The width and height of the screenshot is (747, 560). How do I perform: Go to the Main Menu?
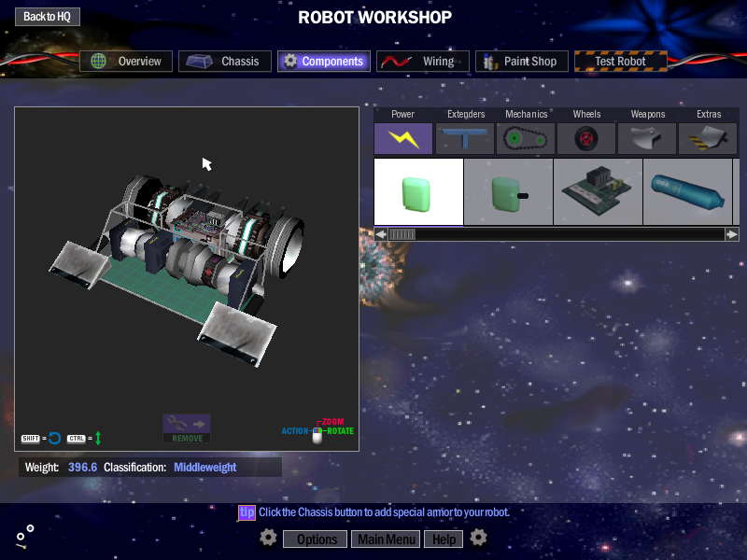point(386,539)
